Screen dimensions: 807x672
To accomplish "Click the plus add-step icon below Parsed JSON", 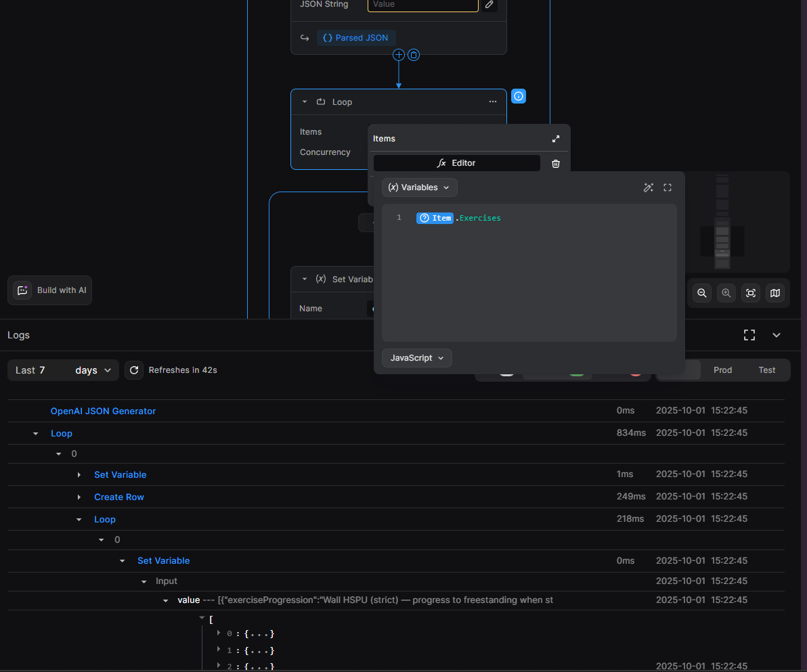I will click(x=398, y=55).
